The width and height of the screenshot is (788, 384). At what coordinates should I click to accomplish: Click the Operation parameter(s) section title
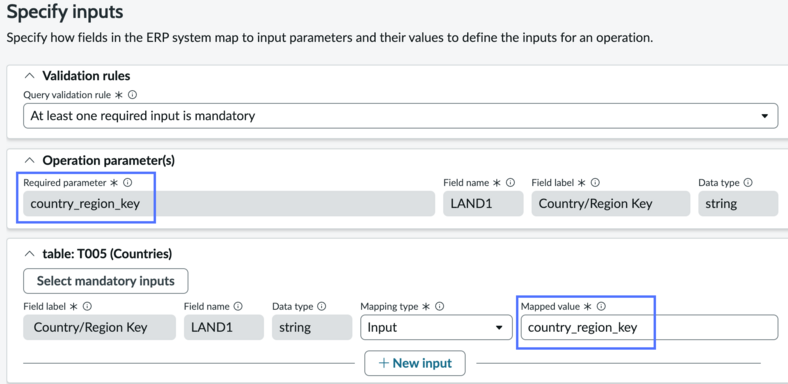click(109, 161)
